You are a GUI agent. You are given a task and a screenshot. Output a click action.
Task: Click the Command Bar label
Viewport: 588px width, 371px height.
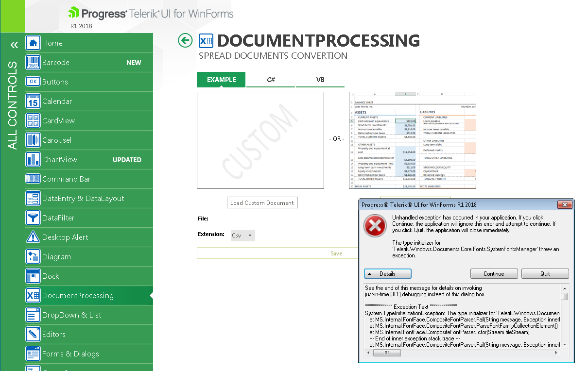[x=67, y=179]
